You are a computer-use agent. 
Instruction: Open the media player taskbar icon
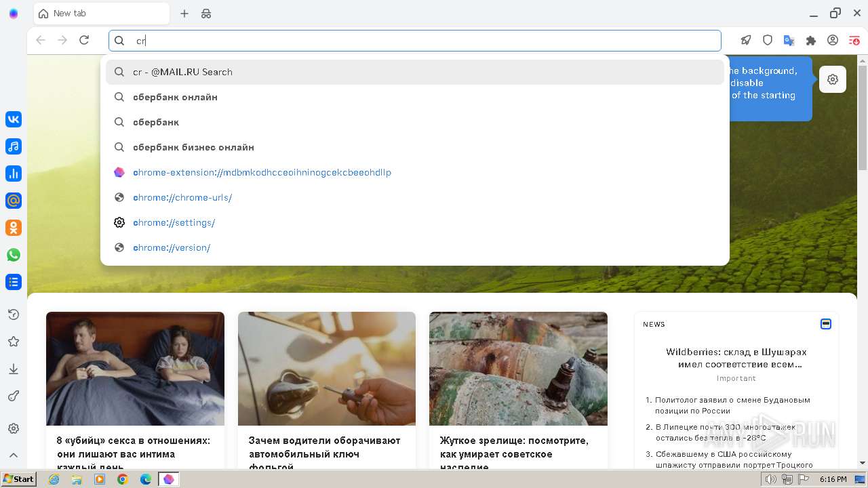100,479
